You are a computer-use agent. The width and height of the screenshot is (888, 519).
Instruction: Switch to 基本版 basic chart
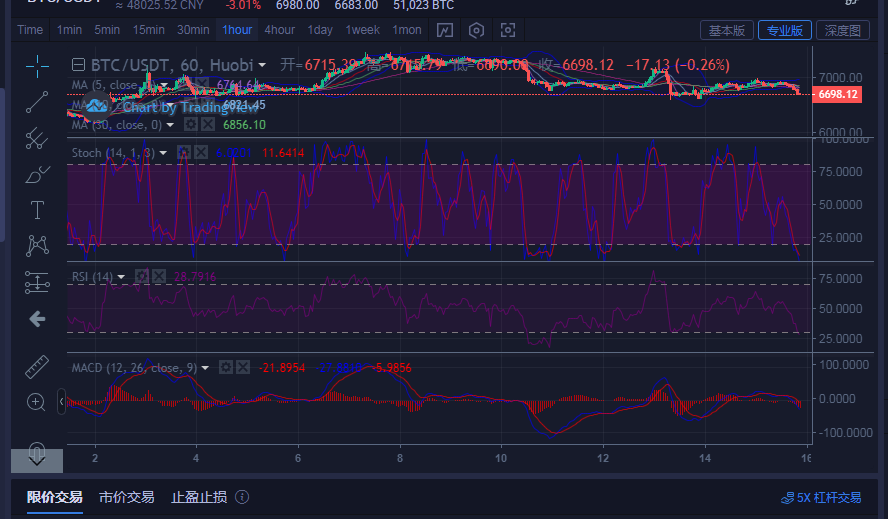pyautogui.click(x=727, y=30)
